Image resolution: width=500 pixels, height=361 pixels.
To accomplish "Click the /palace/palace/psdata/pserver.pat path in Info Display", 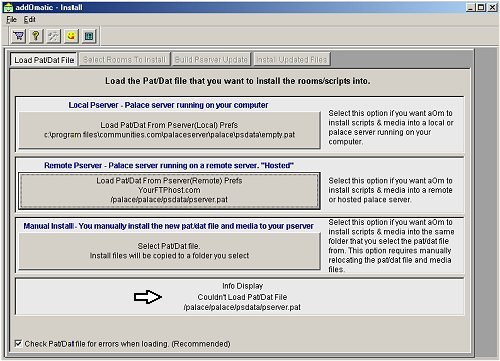I will [242, 307].
